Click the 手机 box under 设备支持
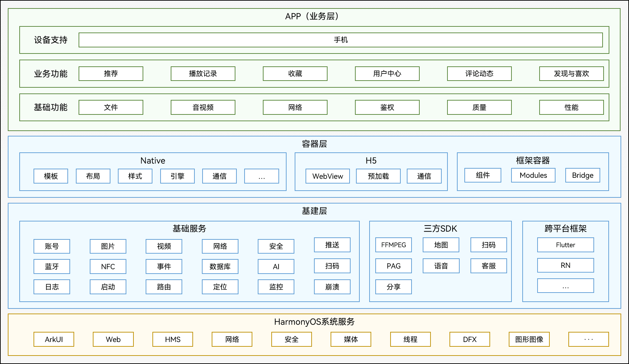The image size is (629, 364). 340,40
